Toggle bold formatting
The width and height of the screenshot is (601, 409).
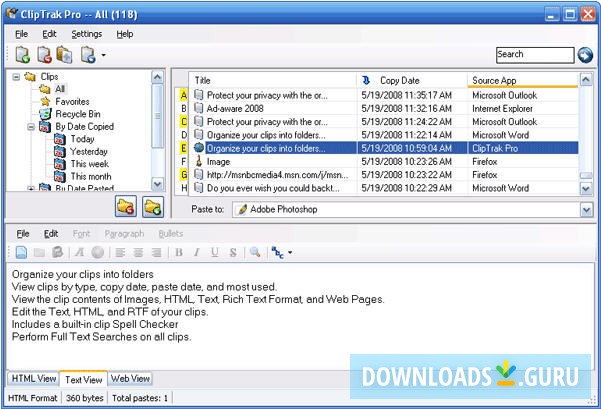(179, 252)
